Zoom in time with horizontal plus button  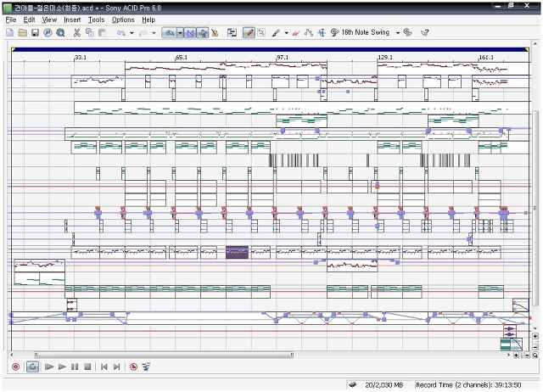pos(516,356)
